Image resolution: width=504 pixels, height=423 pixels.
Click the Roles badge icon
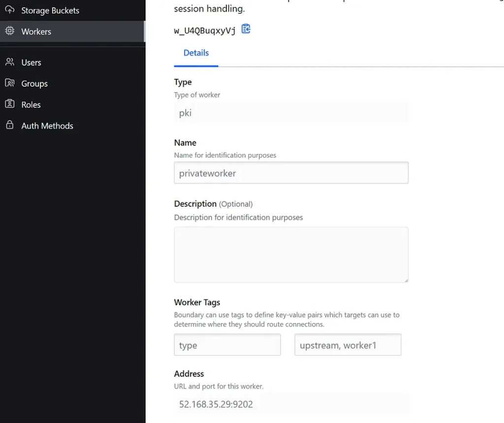coord(9,104)
